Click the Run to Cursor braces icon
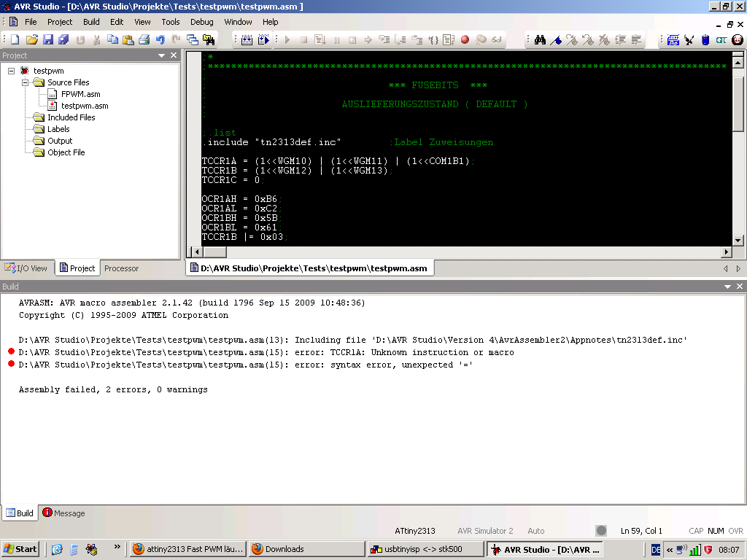Viewport: 747px width, 560px height. point(433,40)
